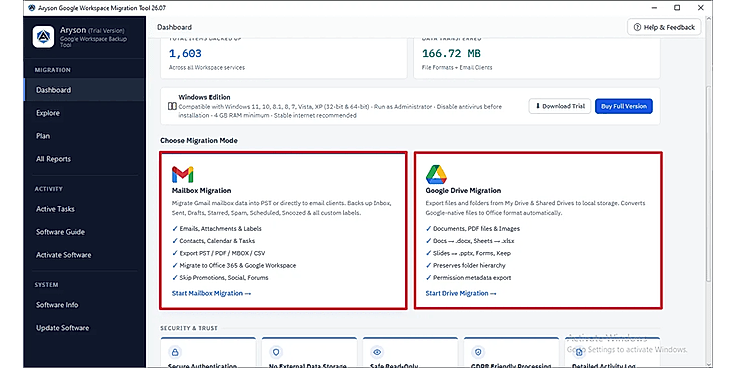This screenshot has height=368, width=736.
Task: Click the document icon on Detailed Activity Log card
Action: pos(579,352)
